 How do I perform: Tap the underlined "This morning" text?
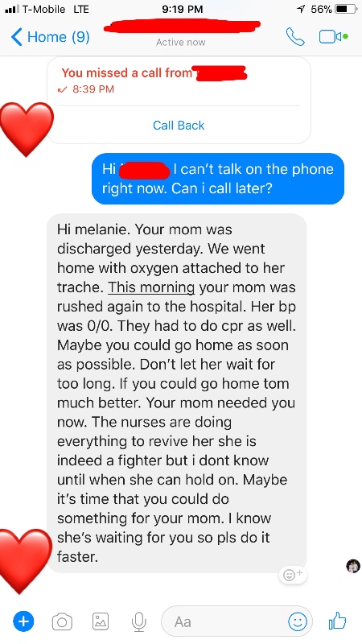(151, 287)
